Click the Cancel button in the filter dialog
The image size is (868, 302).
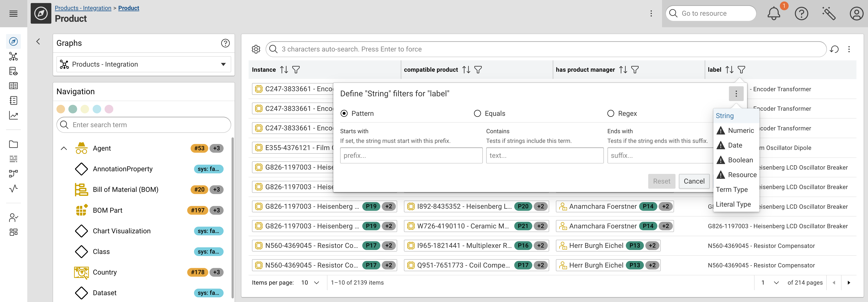(x=694, y=181)
